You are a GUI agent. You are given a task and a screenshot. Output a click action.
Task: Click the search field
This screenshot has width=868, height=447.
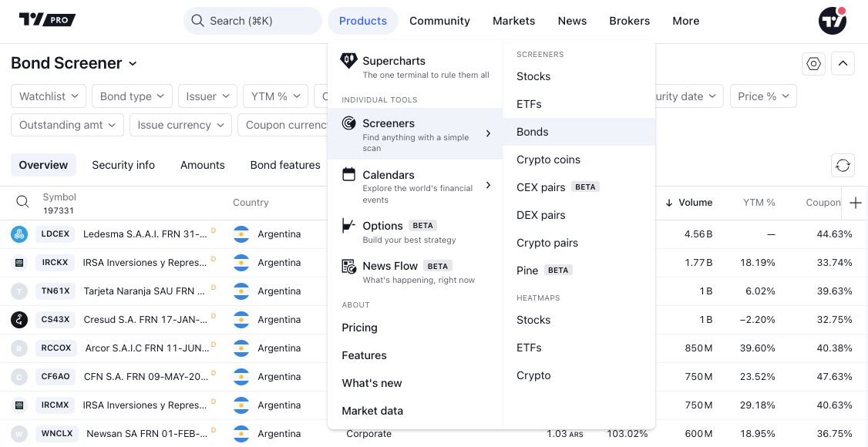[252, 21]
